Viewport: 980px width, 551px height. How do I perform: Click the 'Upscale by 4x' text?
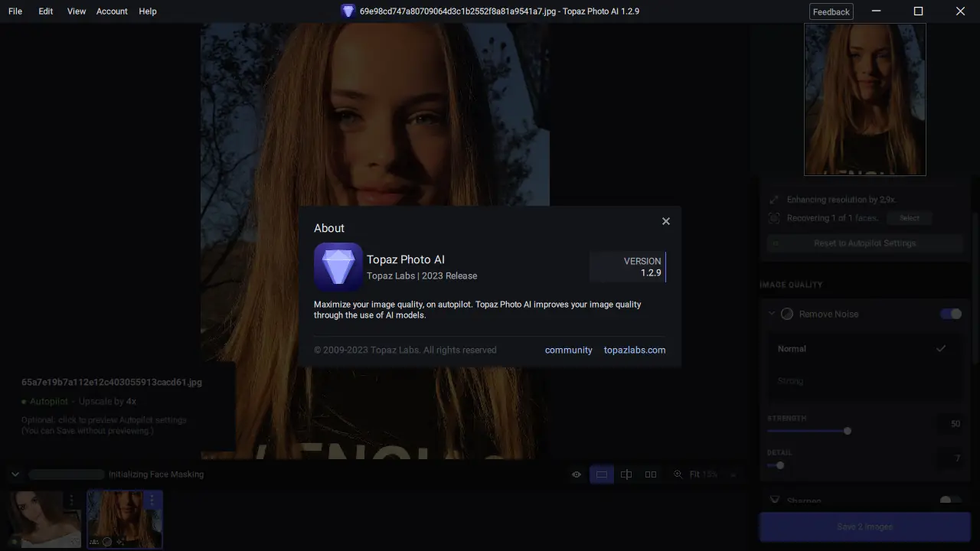tap(107, 401)
